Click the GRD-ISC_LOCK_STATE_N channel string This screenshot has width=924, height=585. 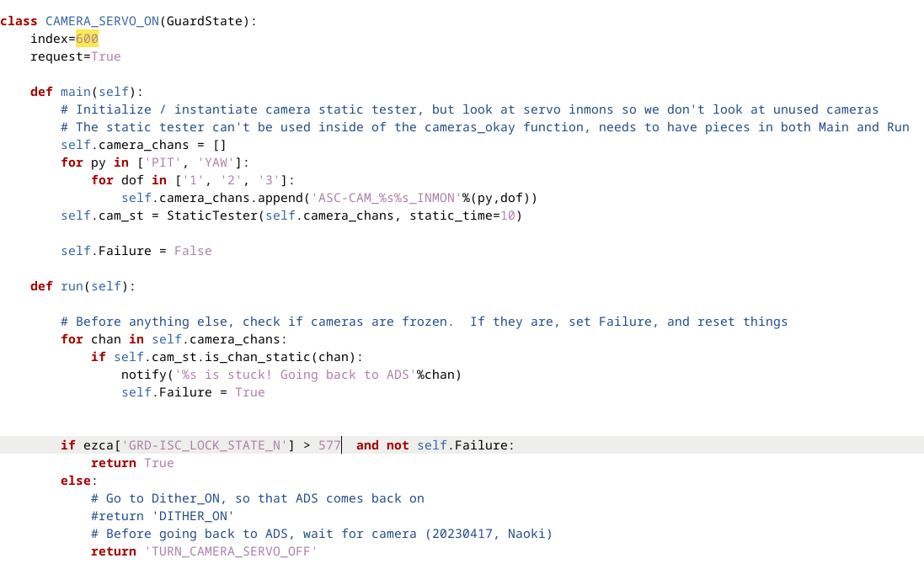[205, 445]
